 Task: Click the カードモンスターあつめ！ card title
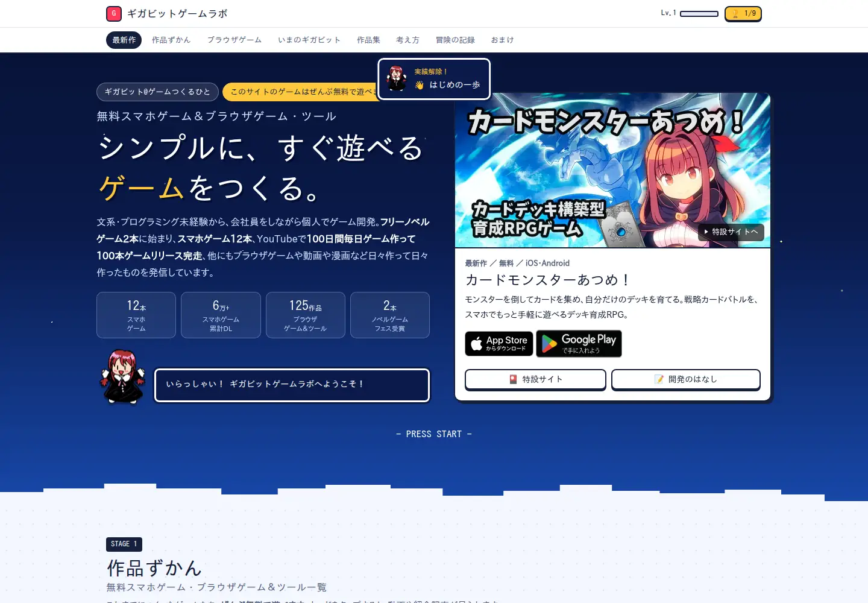(548, 280)
